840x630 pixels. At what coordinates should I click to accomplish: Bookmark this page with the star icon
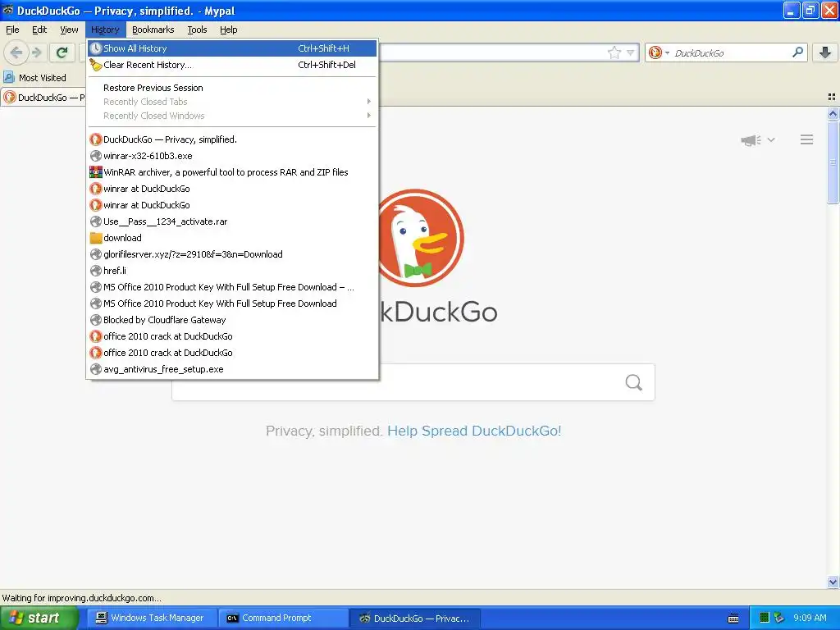[x=614, y=52]
